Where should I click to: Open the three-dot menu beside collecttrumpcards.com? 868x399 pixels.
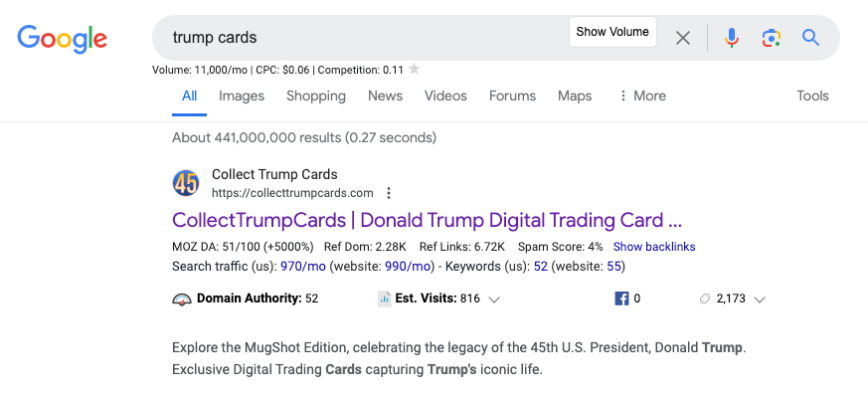pos(389,193)
